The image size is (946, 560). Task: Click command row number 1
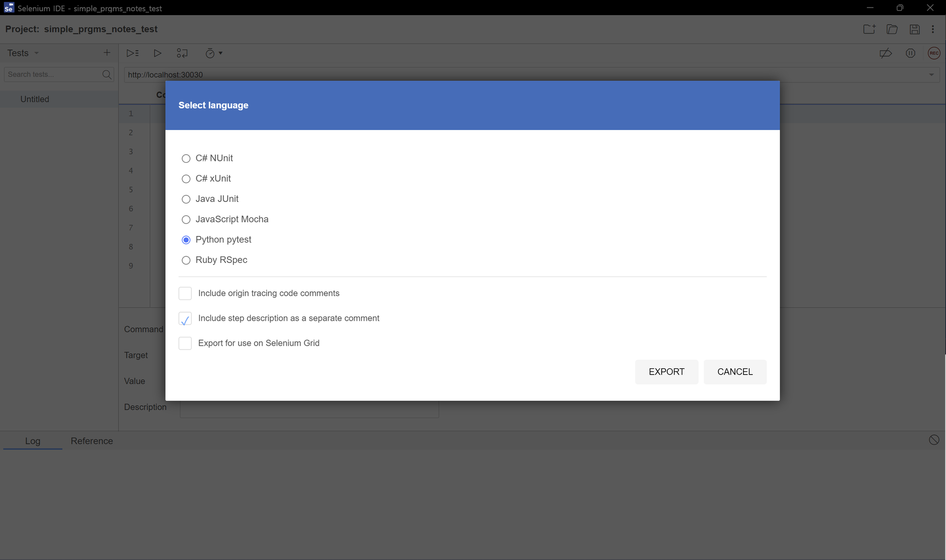point(131,114)
